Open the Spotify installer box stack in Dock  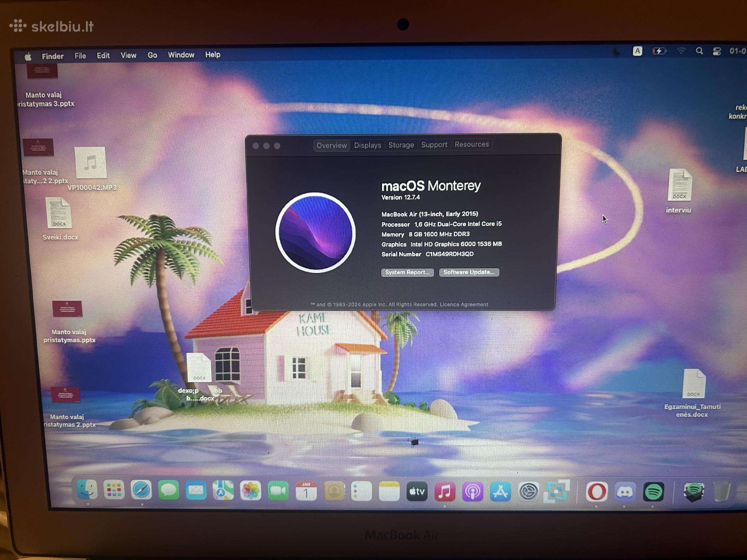694,492
